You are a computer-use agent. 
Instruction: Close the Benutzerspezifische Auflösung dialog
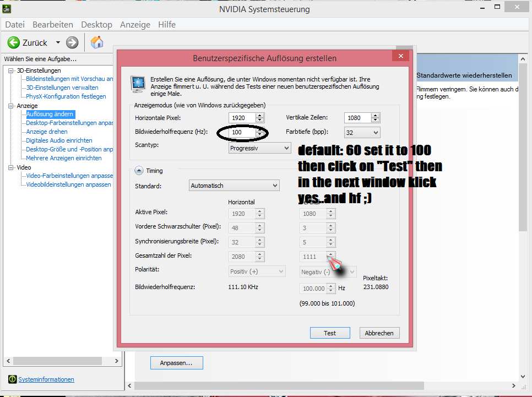(401, 56)
